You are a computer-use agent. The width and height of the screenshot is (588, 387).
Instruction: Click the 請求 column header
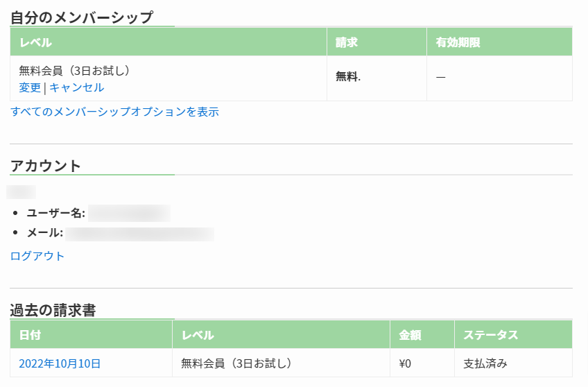(346, 42)
